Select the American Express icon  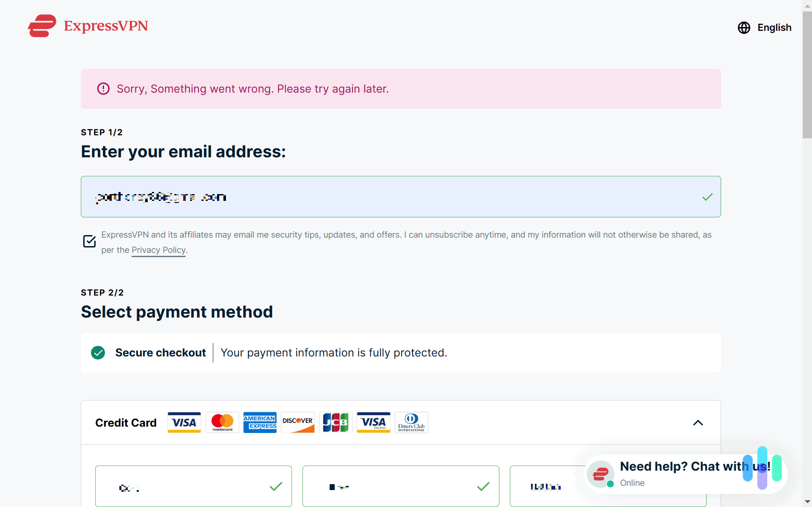tap(260, 422)
